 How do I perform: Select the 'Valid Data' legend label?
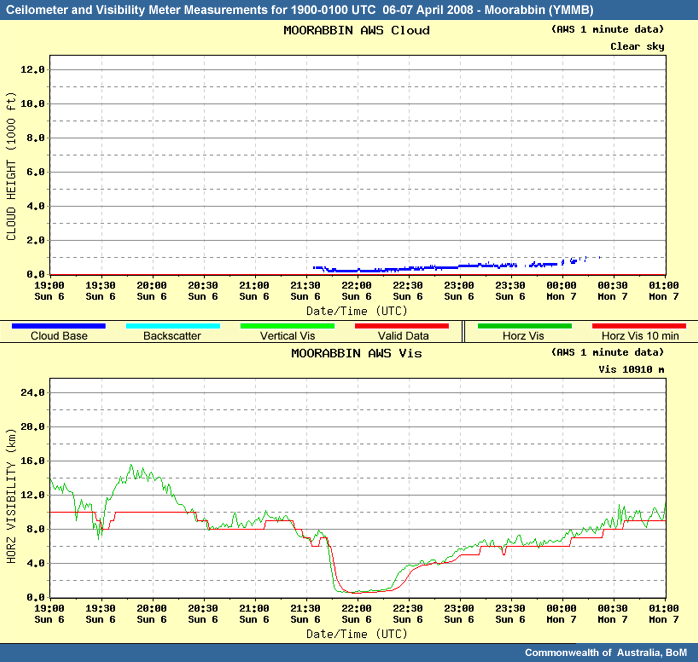pos(403,336)
